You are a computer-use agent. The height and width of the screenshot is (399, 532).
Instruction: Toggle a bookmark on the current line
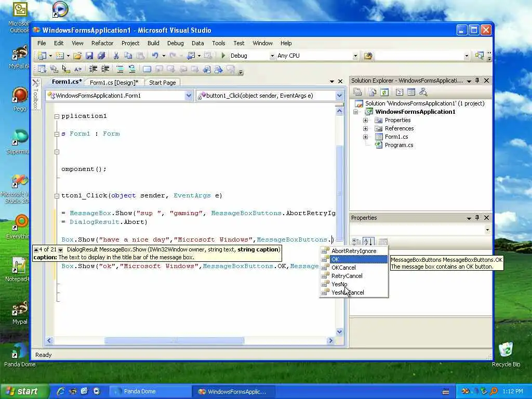coord(147,69)
